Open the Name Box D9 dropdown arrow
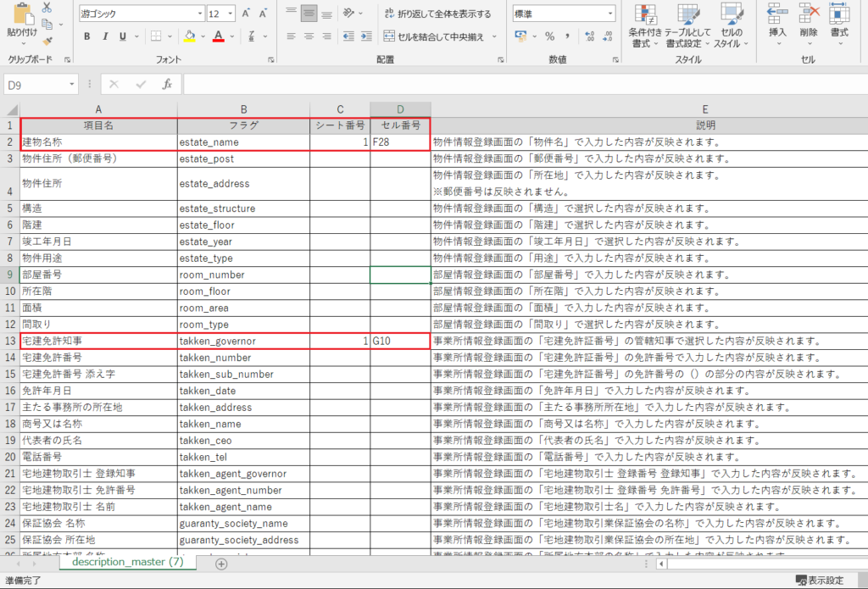The width and height of the screenshot is (868, 589). coord(72,84)
